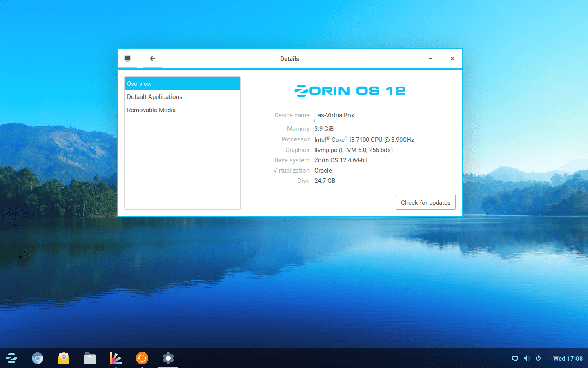Open the Files manager from the taskbar
The image size is (588, 368).
tap(90, 359)
